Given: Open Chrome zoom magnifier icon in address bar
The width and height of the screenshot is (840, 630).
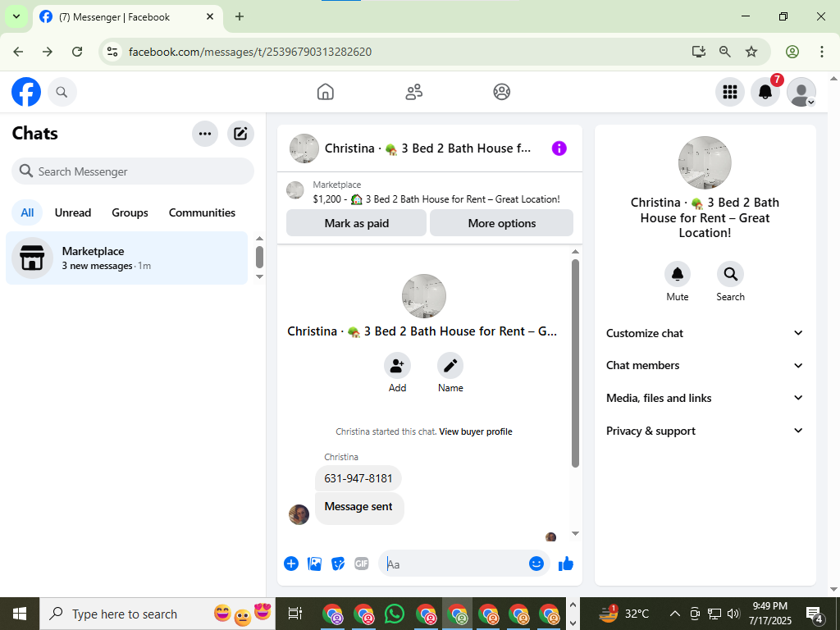Looking at the screenshot, I should pos(725,52).
